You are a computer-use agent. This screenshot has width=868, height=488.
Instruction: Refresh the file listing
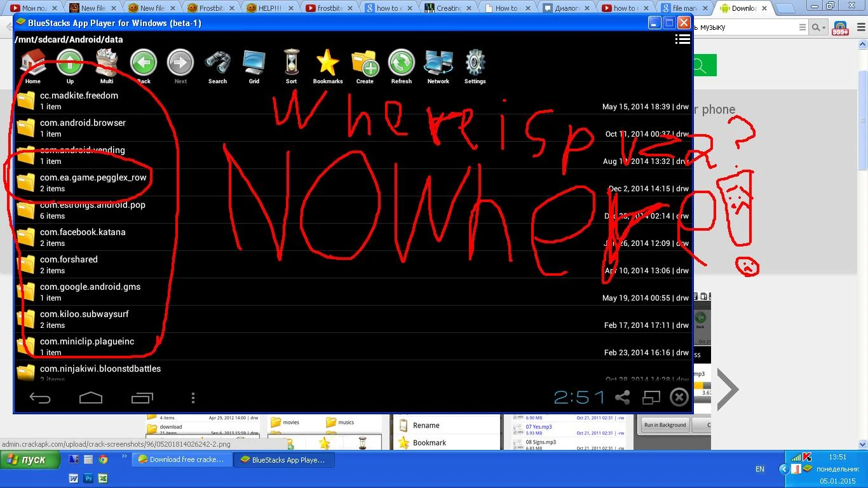[402, 66]
